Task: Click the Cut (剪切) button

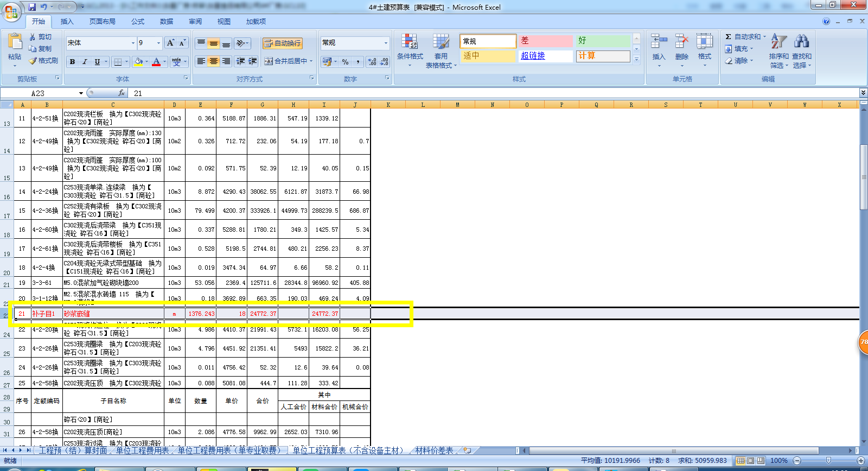Action: tap(41, 37)
